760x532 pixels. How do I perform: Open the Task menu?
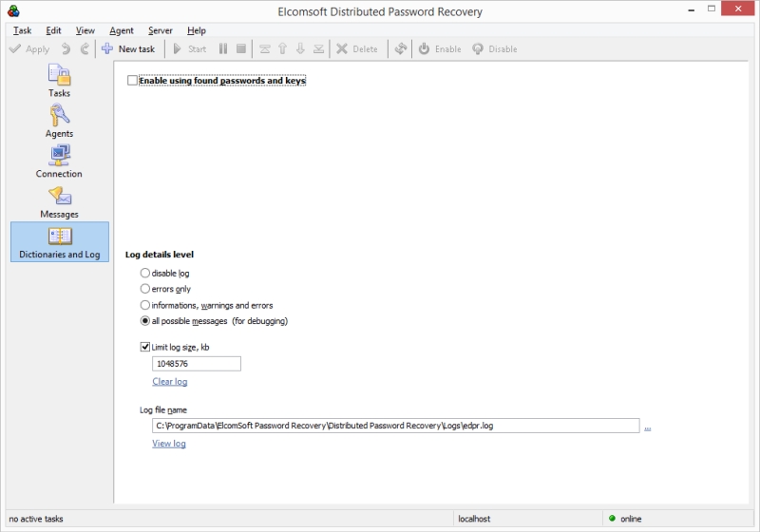point(22,30)
